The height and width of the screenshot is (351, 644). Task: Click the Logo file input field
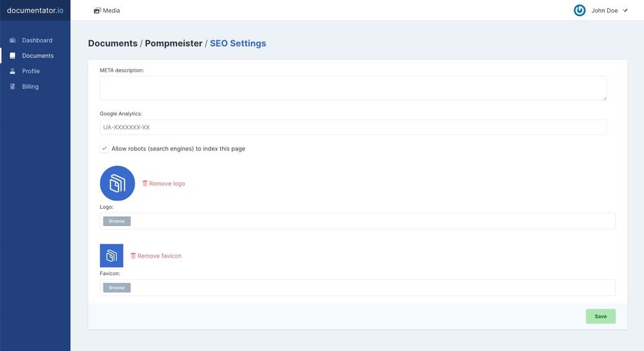tap(358, 221)
